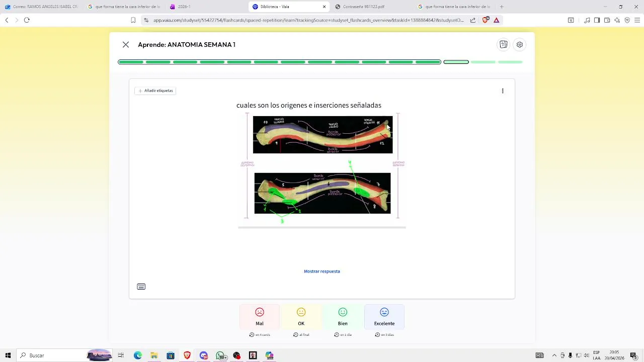Screen dimensions: 644x362
Task: Open Brave browser from taskbar
Action: (187, 355)
